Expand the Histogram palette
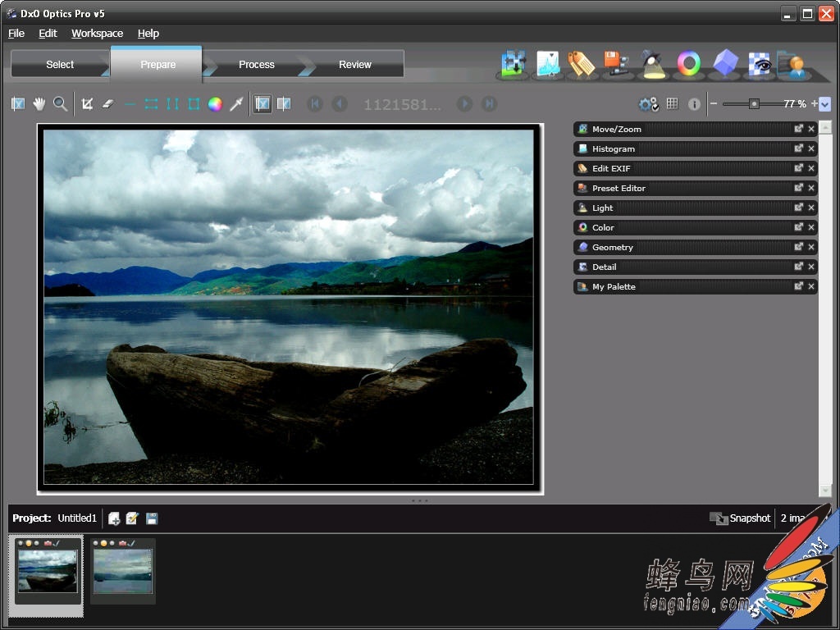840x630 pixels. [x=695, y=148]
